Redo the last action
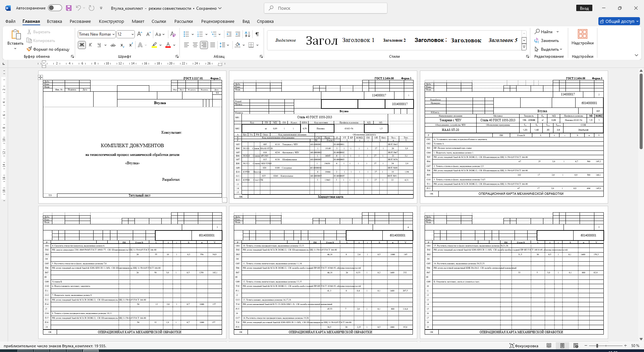Viewport: 644px width, 352px height. 92,8
